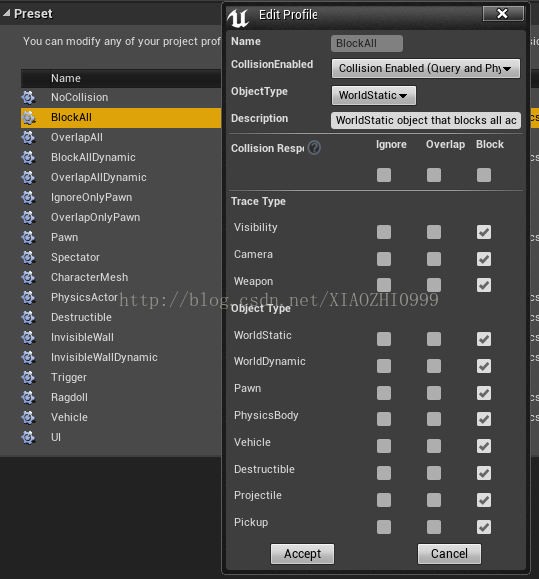Uncheck Block for Visibility trace type
This screenshot has height=579, width=539.
coord(484,232)
